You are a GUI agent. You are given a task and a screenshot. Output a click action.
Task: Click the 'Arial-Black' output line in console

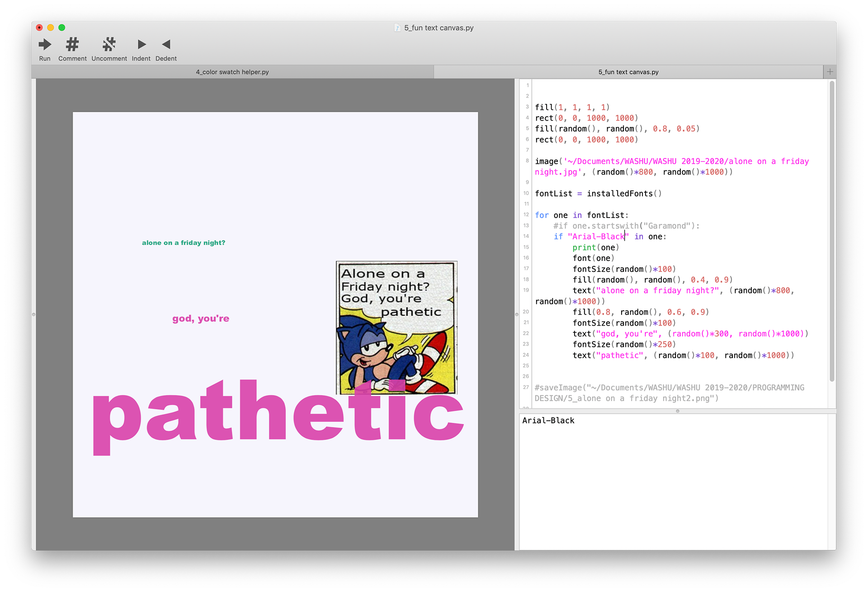(x=548, y=421)
